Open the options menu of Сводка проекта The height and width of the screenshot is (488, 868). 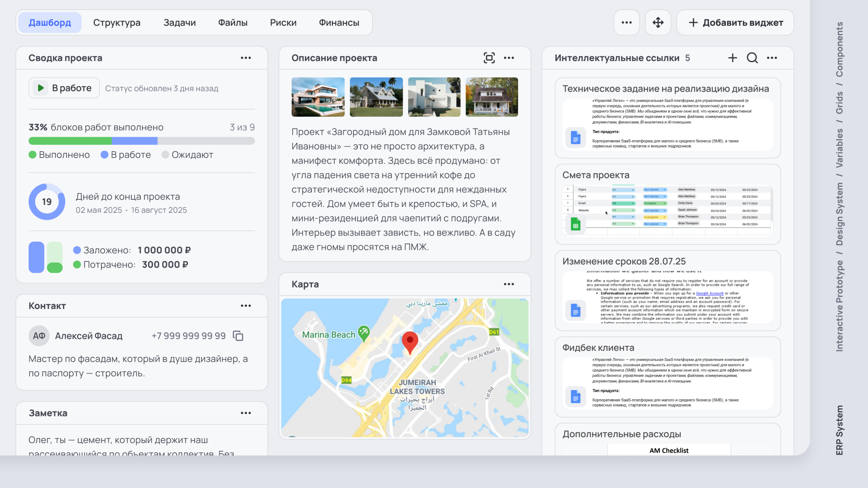[x=246, y=57]
